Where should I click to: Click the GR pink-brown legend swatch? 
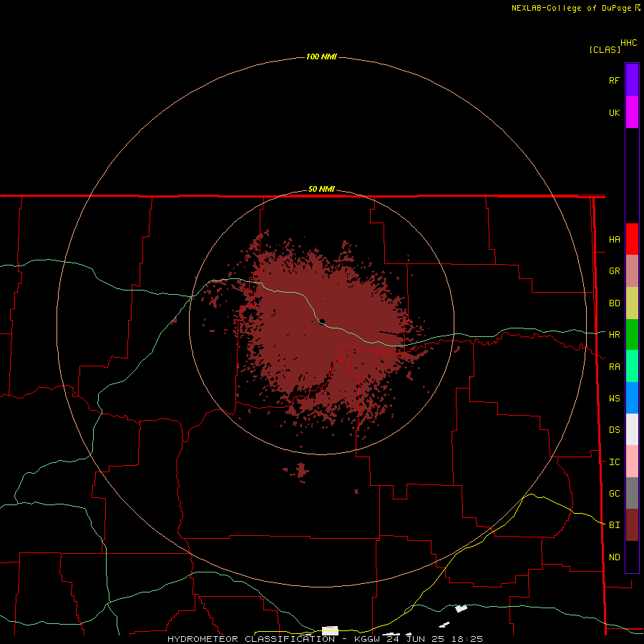632,271
